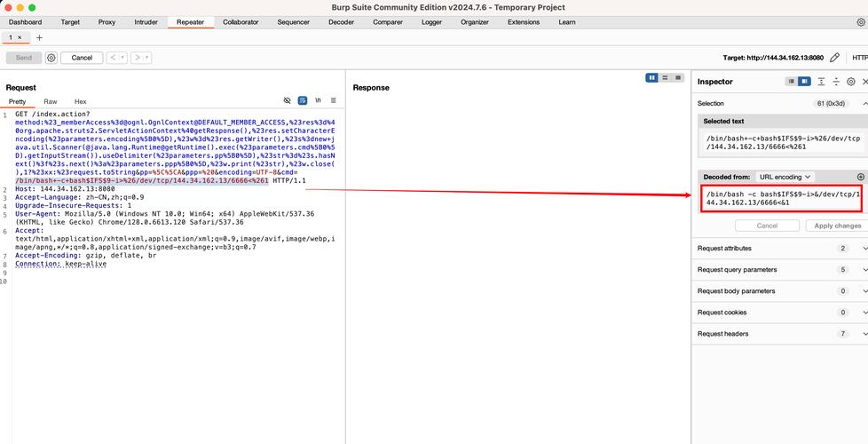Click Accept-Encoding header line
The image size is (868, 444).
click(x=86, y=256)
